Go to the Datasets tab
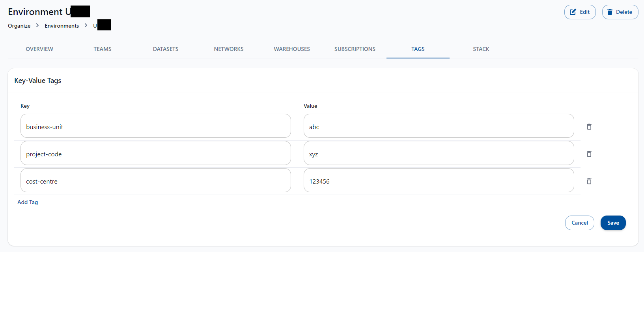 point(166,49)
